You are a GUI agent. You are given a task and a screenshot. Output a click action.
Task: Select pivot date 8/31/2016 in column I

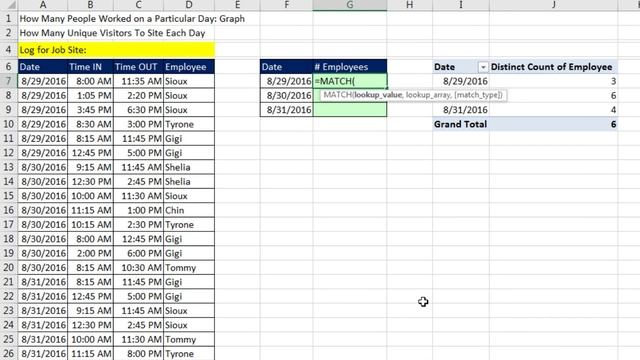(461, 110)
